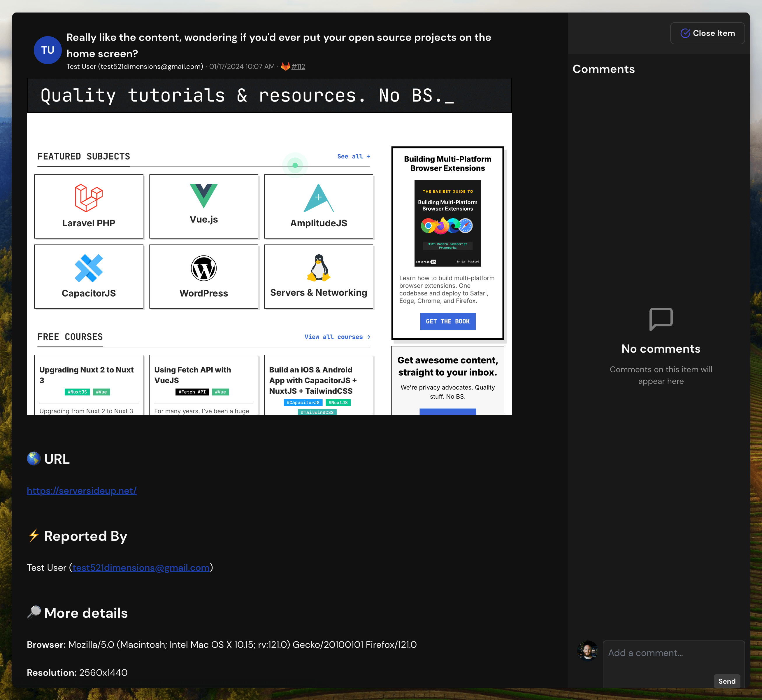Screen dimensions: 762x700
Task: Click the Browser user agent line
Action: (x=222, y=645)
